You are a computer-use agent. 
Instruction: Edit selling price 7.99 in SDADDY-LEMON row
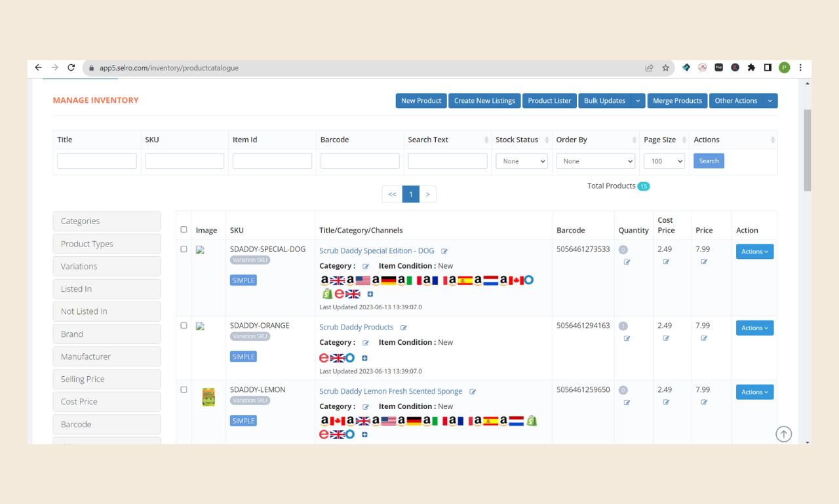[704, 402]
